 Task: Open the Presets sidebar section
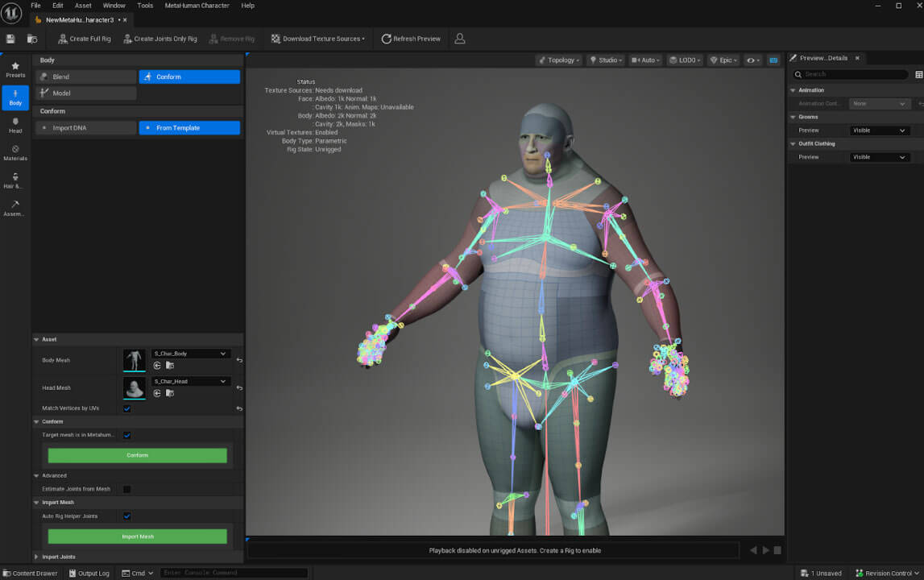pos(15,69)
